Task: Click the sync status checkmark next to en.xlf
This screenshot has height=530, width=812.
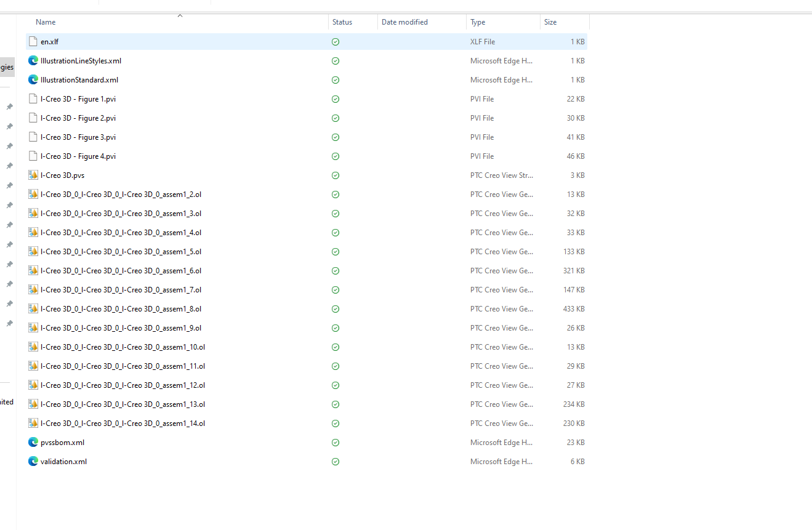Action: pyautogui.click(x=336, y=41)
